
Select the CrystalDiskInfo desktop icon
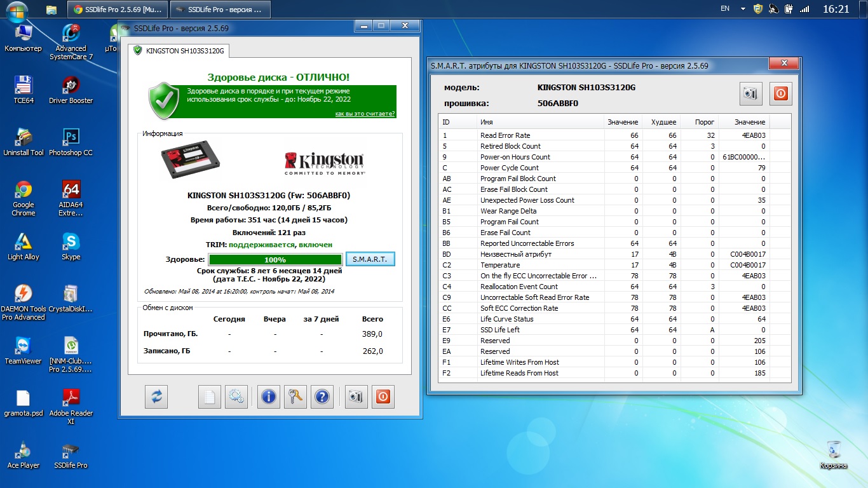point(71,299)
